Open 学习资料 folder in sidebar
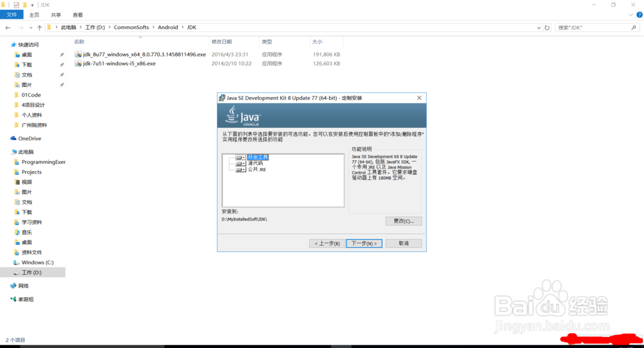644x348 pixels. click(32, 223)
